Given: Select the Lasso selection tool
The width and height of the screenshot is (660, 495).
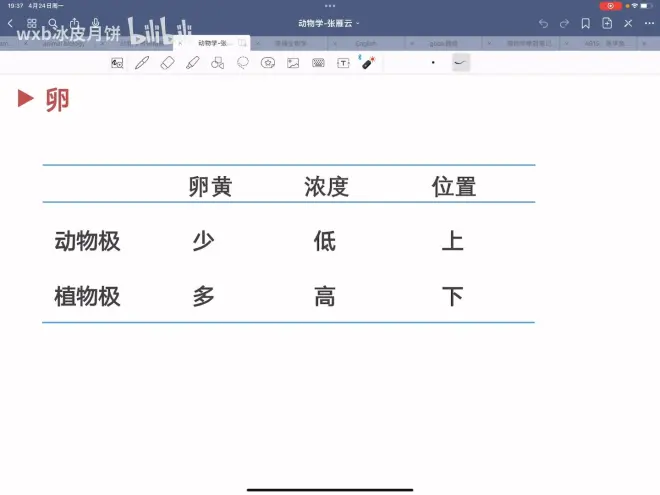Looking at the screenshot, I should (242, 63).
